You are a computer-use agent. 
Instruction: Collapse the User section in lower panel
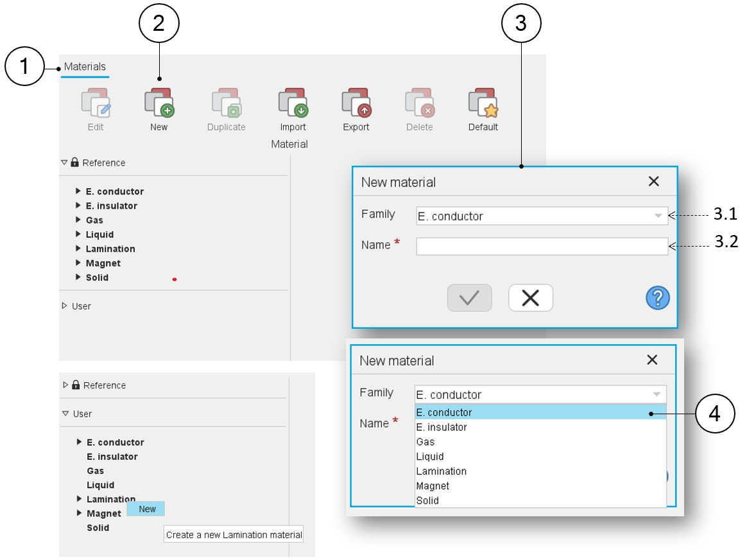65,414
